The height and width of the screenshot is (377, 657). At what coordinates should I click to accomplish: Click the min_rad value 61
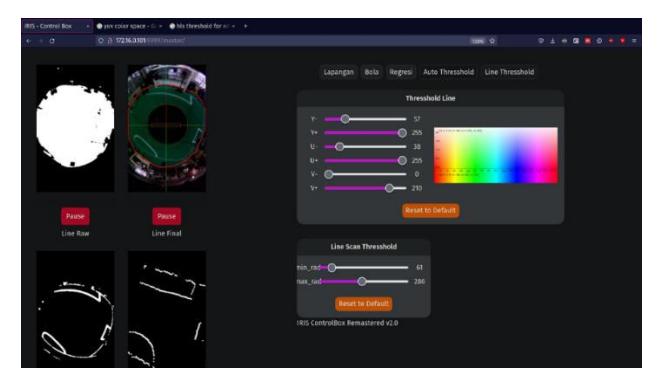[x=419, y=267]
